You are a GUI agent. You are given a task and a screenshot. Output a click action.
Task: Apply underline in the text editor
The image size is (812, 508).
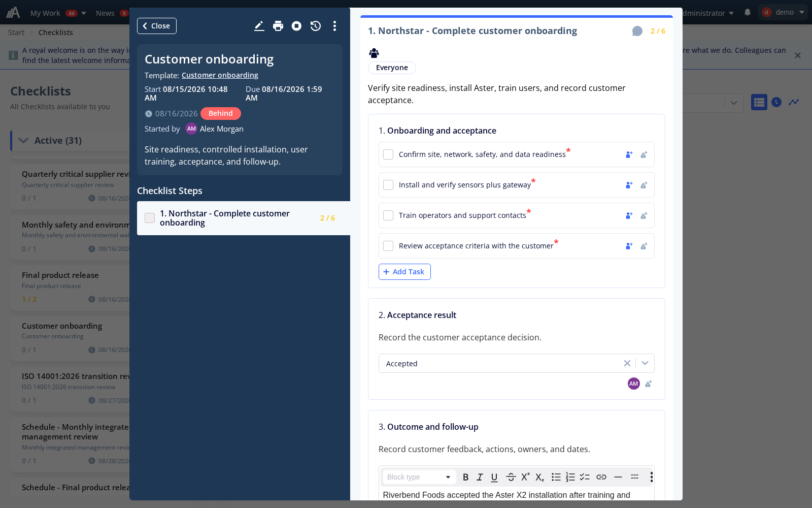click(494, 477)
